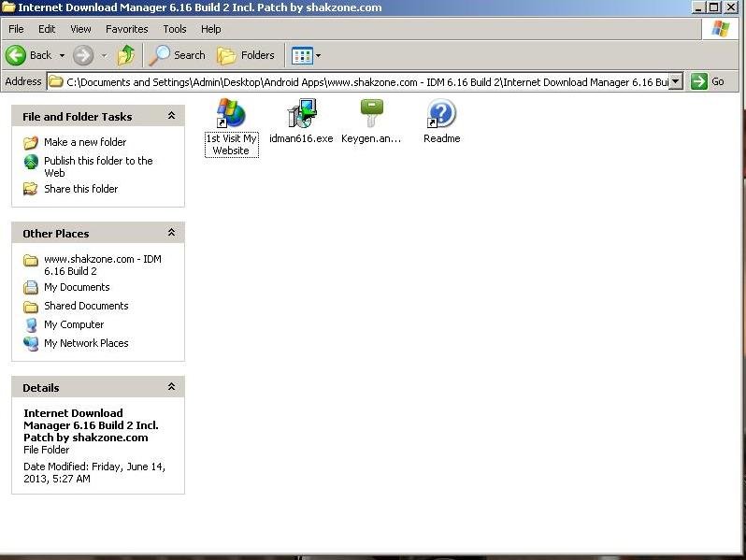Click the My Computer icon

tap(31, 325)
